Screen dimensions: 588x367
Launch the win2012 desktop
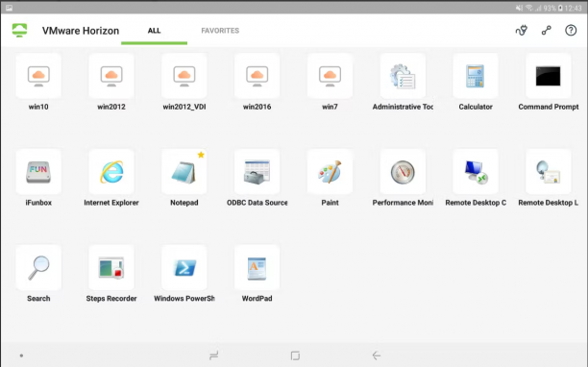pyautogui.click(x=111, y=75)
